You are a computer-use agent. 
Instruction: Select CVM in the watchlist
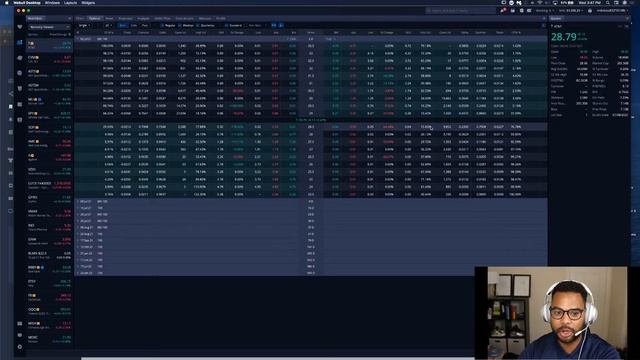point(49,59)
